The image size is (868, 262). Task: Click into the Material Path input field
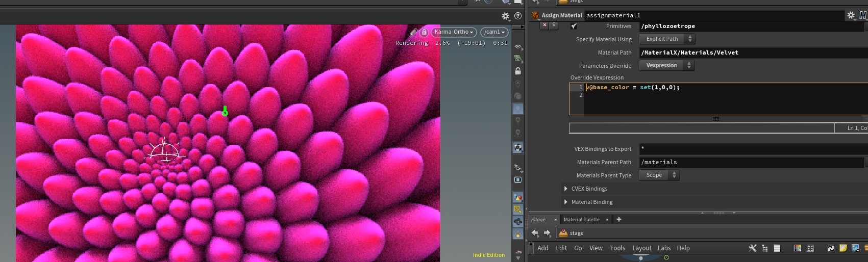pyautogui.click(x=750, y=53)
